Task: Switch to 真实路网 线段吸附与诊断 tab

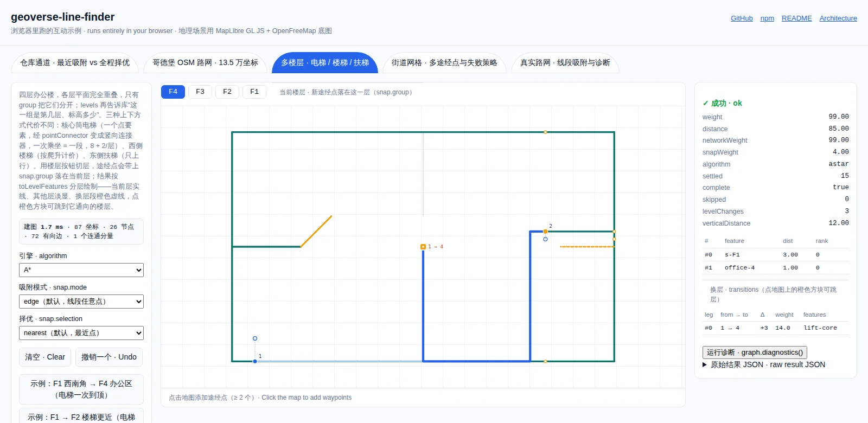Action: (x=565, y=63)
